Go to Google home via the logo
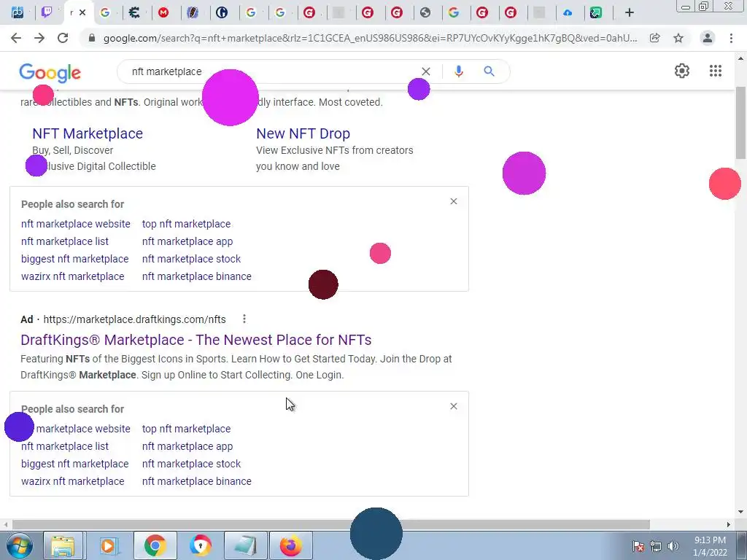This screenshot has width=747, height=560. click(50, 72)
